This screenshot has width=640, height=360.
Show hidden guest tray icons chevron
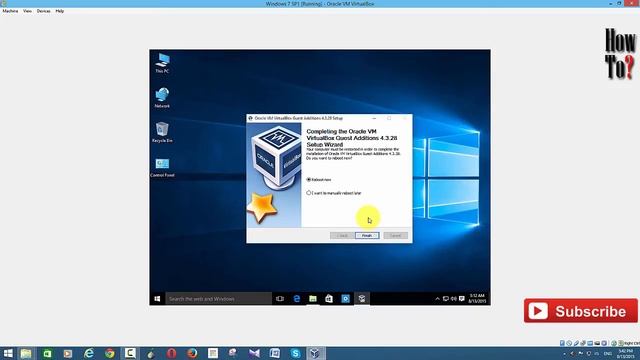point(437,299)
